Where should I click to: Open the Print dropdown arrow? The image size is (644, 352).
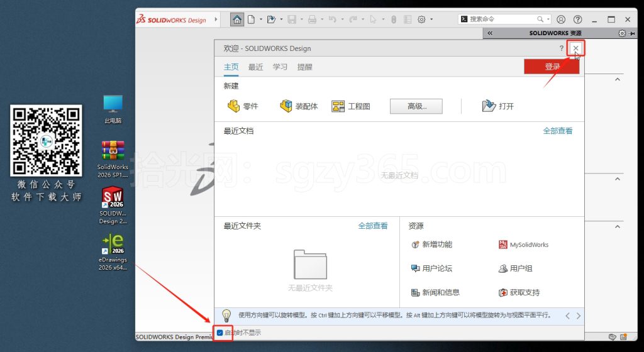tap(322, 19)
